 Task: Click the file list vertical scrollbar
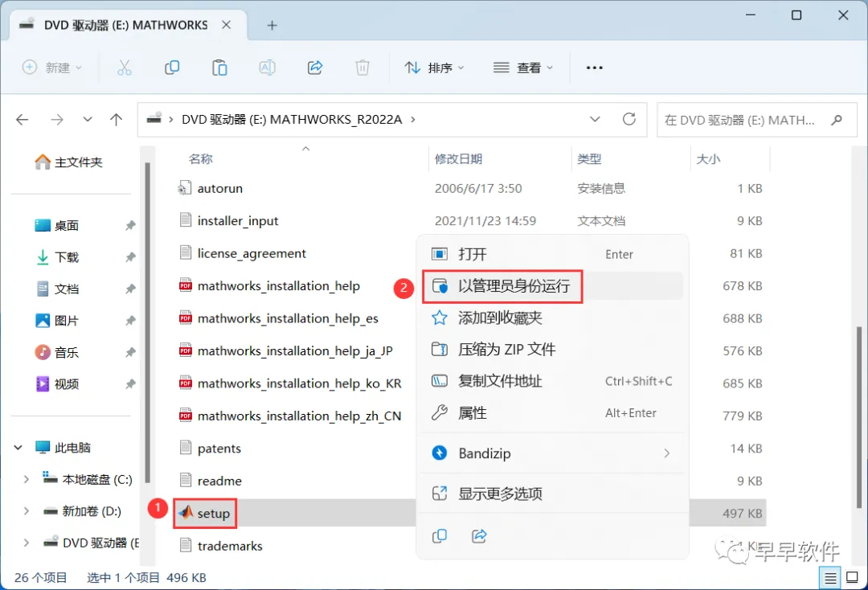pos(858,417)
